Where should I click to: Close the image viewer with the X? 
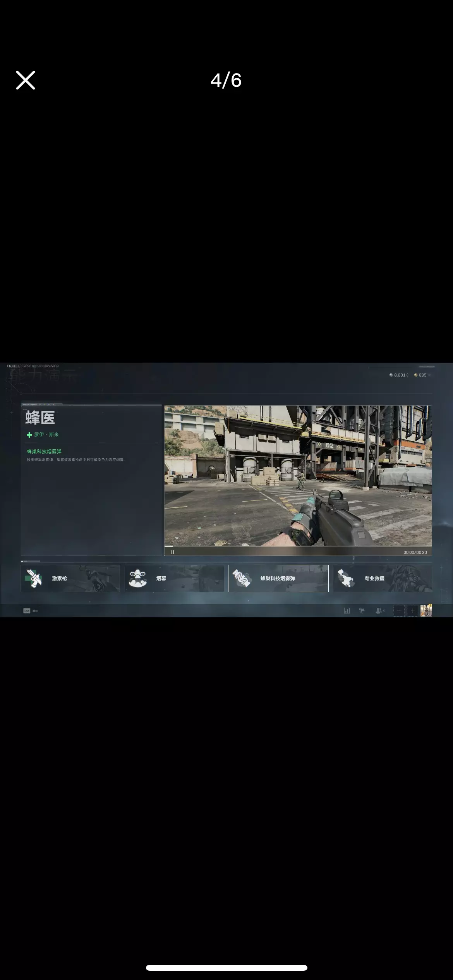coord(26,80)
